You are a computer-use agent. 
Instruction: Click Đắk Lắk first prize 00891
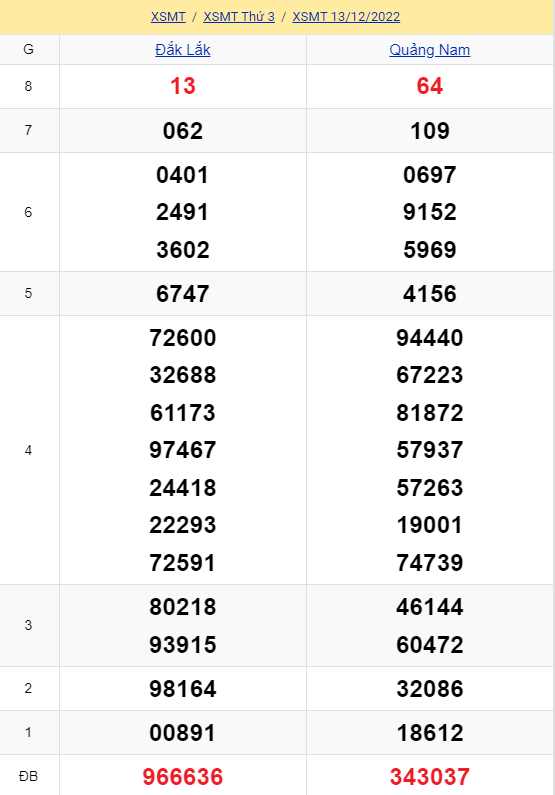tap(182, 733)
